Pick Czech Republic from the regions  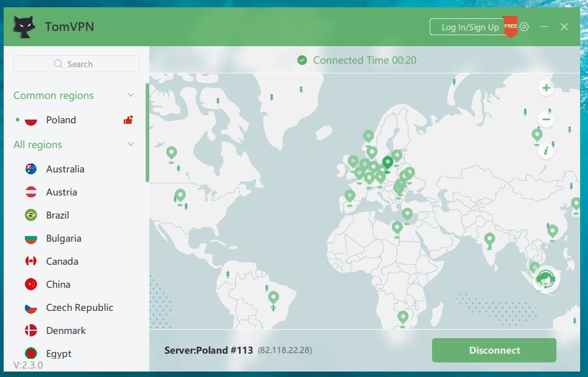click(x=79, y=307)
